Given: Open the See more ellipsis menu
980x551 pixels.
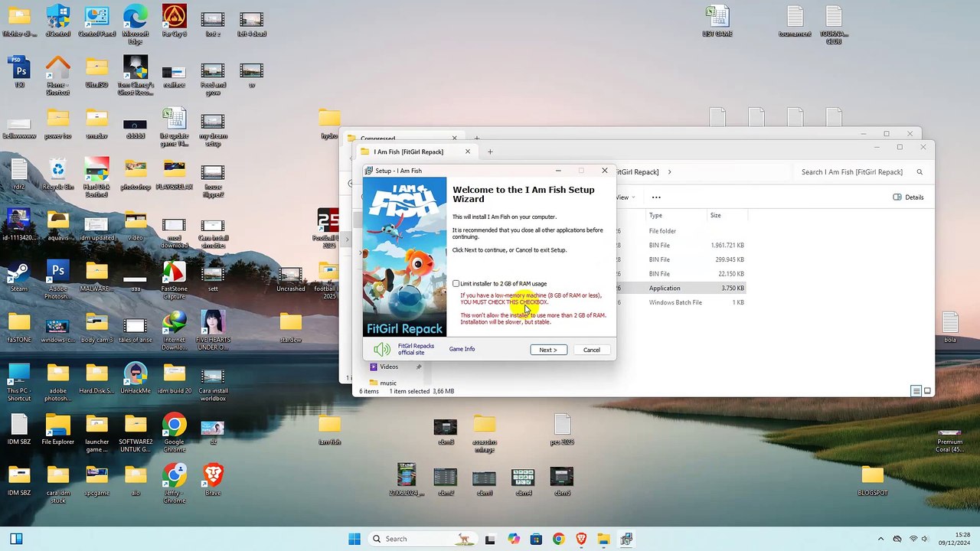Looking at the screenshot, I should click(656, 197).
